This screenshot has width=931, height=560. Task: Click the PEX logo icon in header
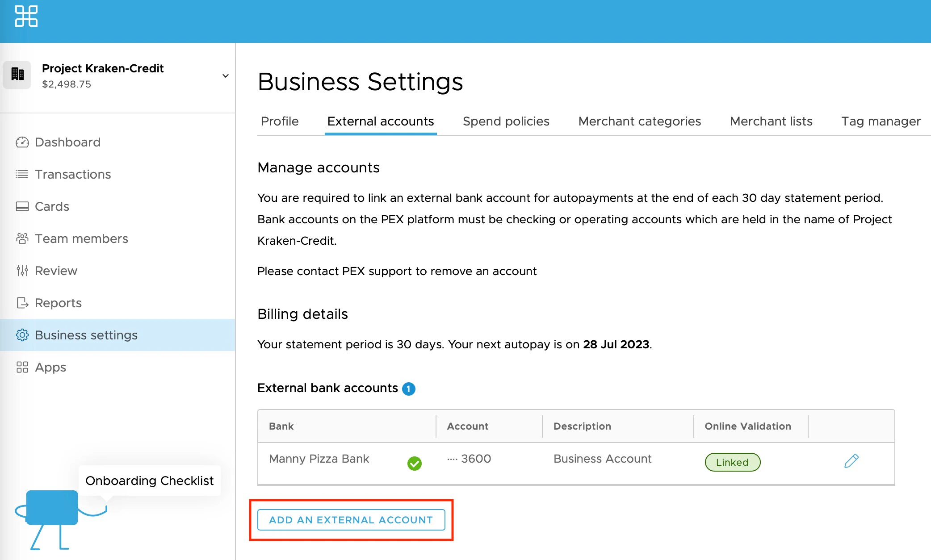point(26,17)
